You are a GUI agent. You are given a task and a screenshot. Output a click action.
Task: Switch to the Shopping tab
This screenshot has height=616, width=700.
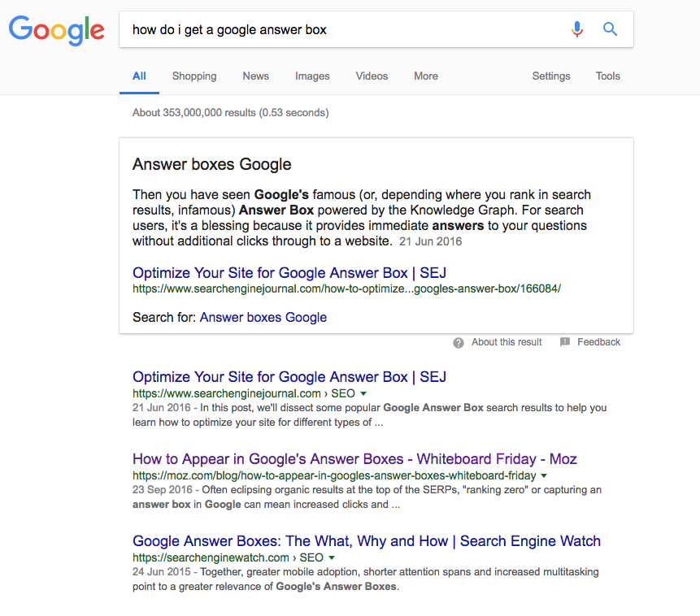[x=194, y=76]
